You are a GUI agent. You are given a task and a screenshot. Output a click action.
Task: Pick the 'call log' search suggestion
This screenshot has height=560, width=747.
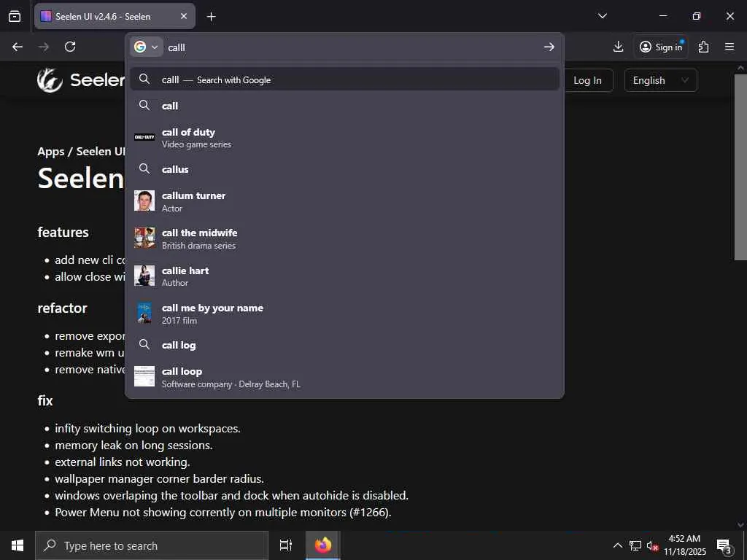click(344, 345)
